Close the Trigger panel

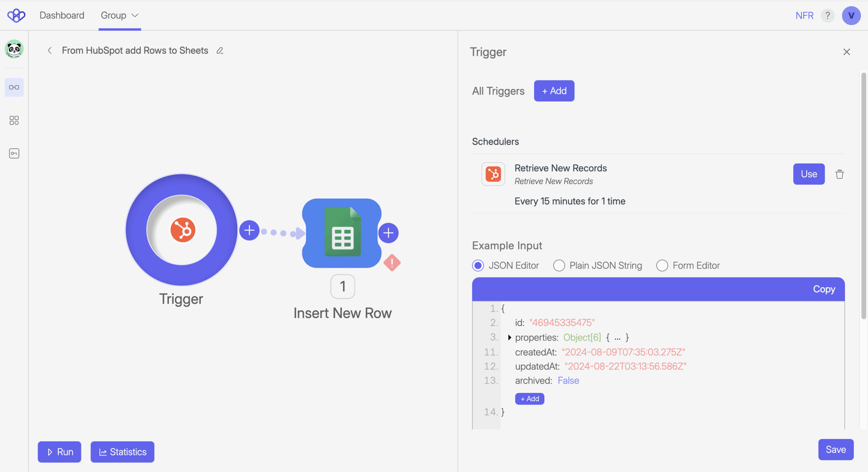847,52
